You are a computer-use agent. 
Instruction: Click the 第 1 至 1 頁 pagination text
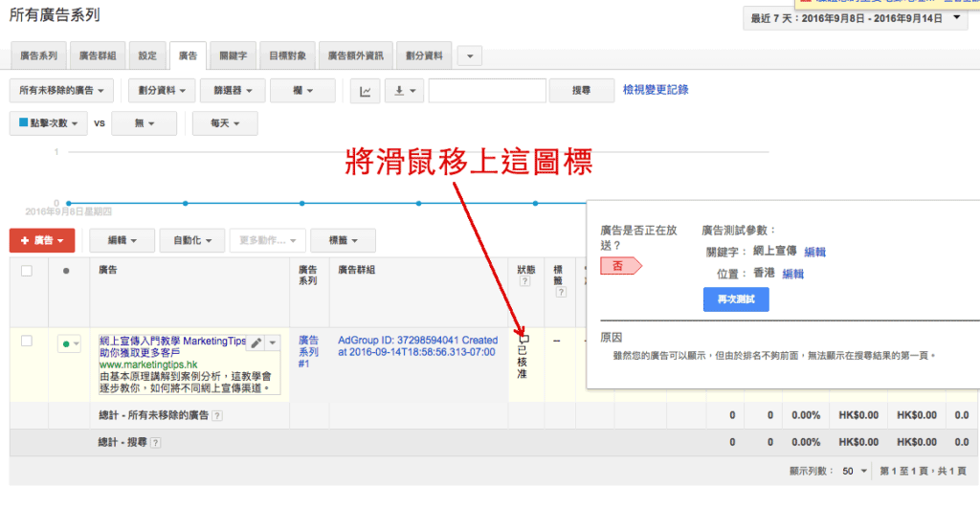point(923,471)
